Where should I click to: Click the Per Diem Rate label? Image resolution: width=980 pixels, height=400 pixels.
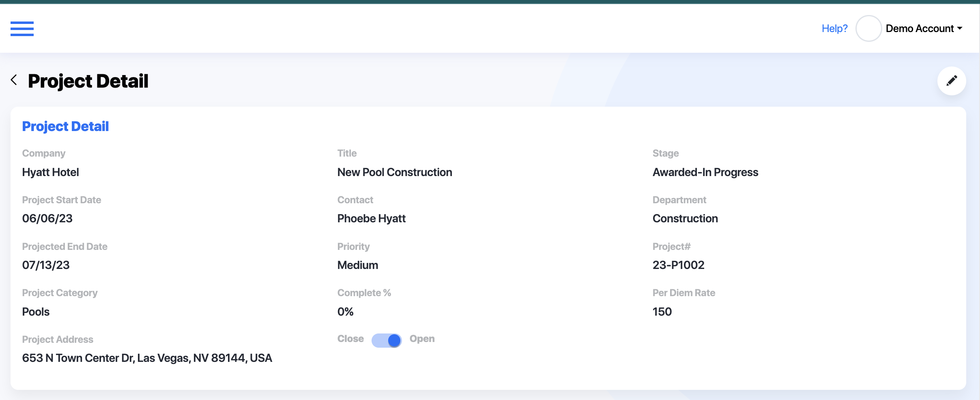(684, 293)
